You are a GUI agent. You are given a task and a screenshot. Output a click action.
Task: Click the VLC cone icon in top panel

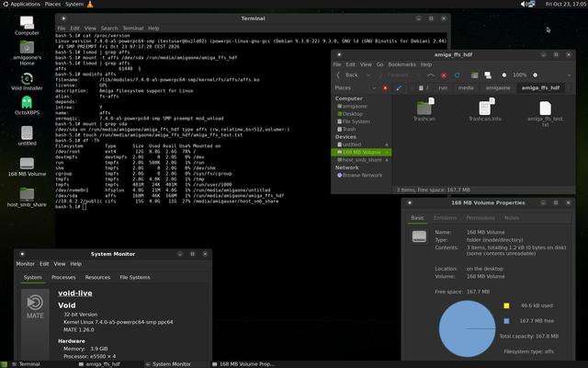coord(90,4)
